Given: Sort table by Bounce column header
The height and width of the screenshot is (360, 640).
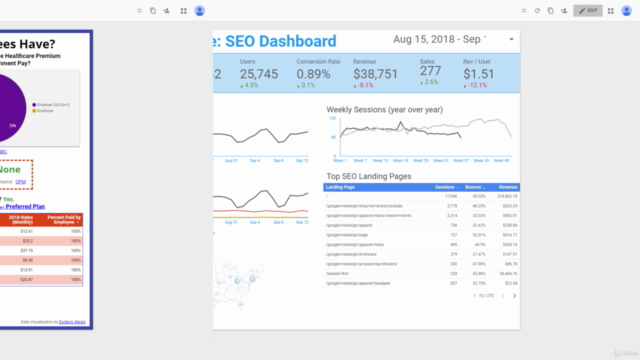Looking at the screenshot, I should pos(475,187).
